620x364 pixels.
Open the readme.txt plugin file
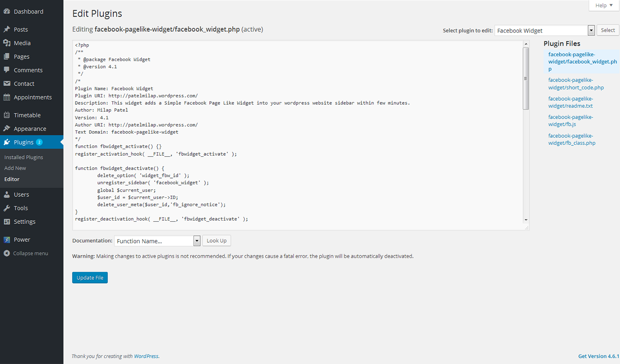tap(571, 102)
